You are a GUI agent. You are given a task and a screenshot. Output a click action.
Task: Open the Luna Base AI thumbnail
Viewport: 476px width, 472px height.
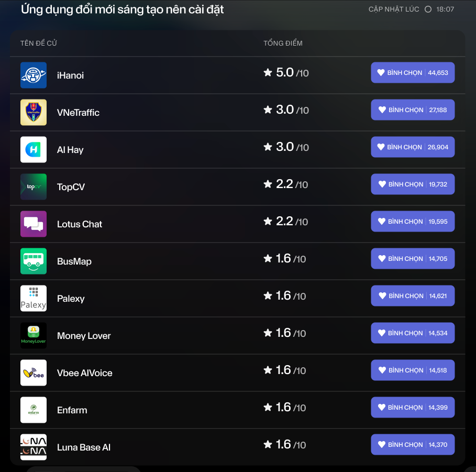tap(34, 447)
